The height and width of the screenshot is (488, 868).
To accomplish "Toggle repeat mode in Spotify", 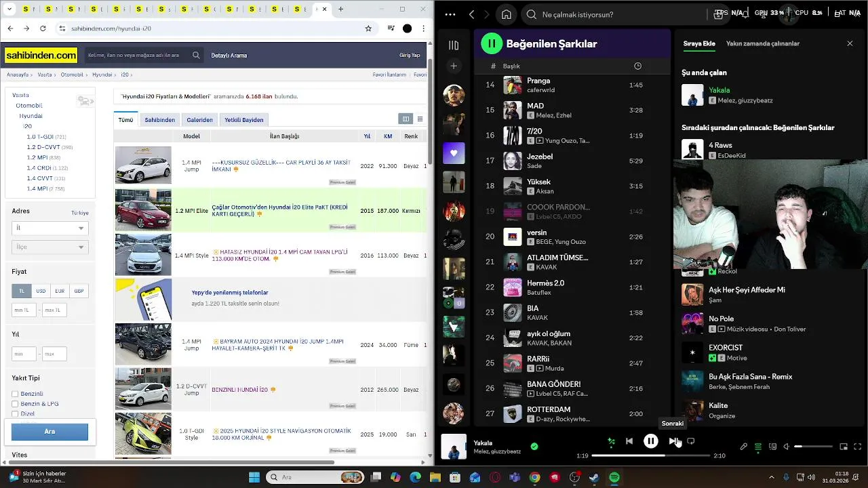I will point(690,441).
